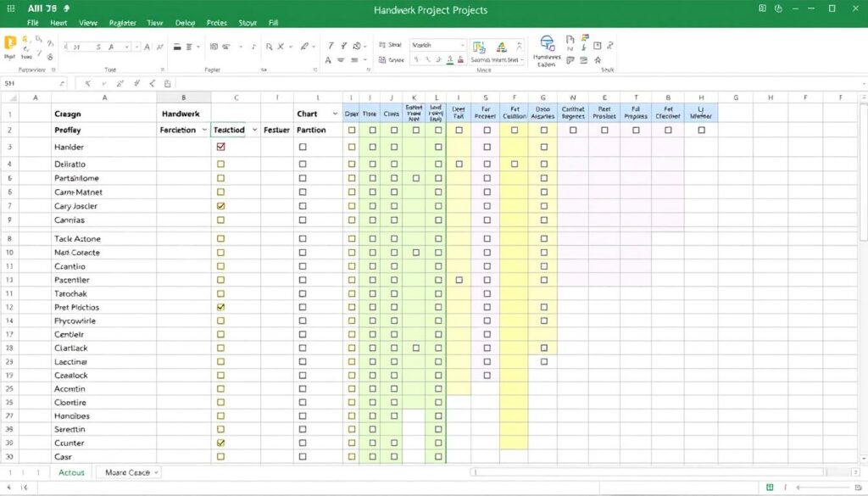Click the first sheet navigation arrow at bottom left

[x=10, y=472]
